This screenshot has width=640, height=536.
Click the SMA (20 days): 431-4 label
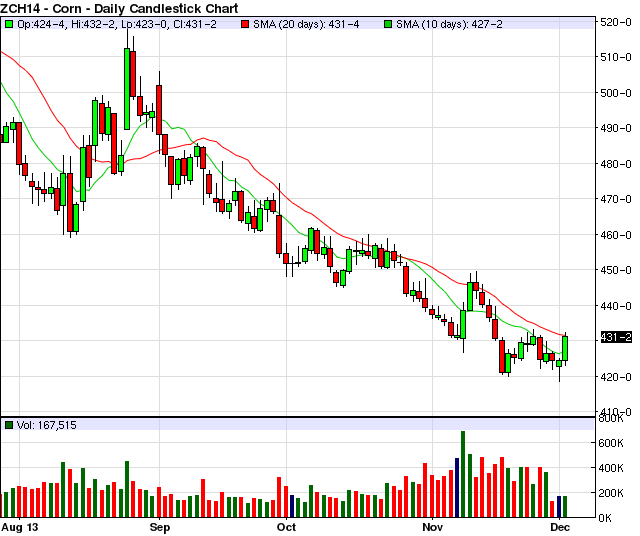pyautogui.click(x=306, y=24)
